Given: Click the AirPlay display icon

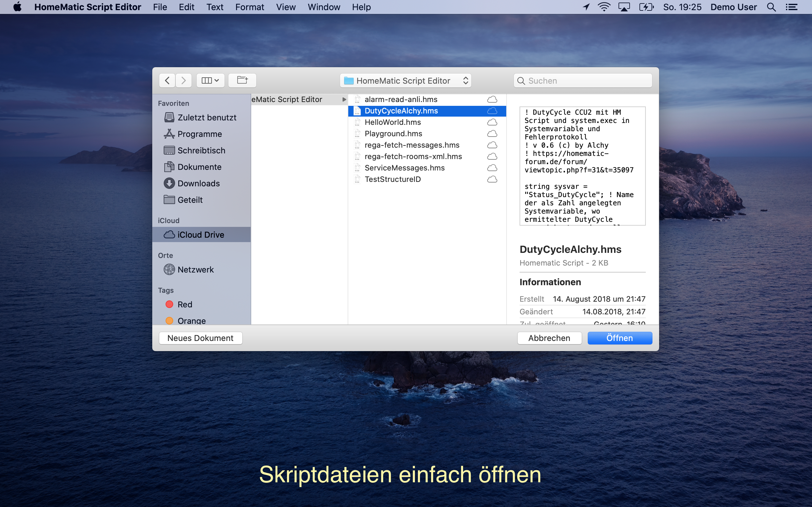Looking at the screenshot, I should [624, 7].
